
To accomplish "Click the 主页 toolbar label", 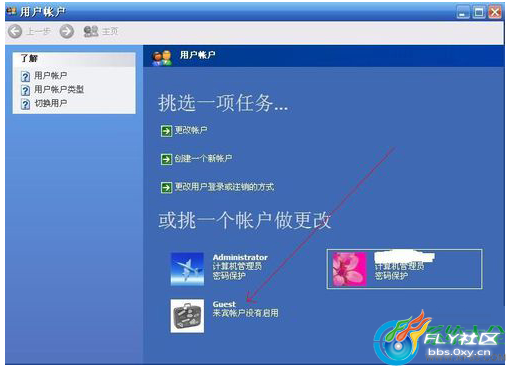I will [x=110, y=31].
